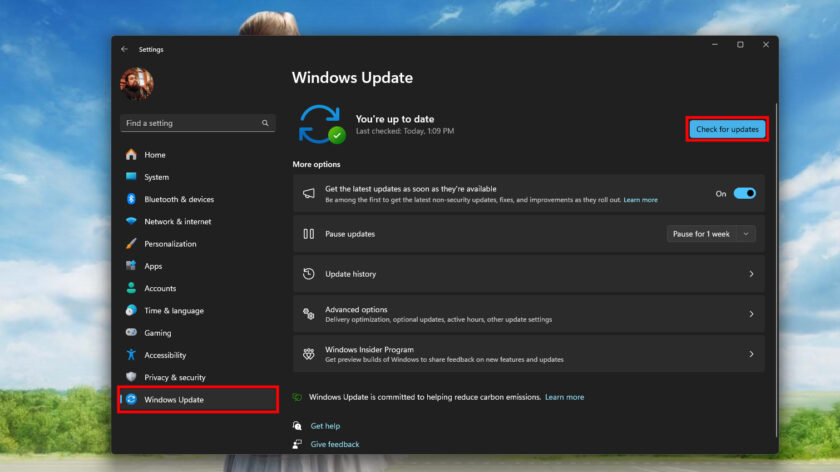Click the green leaf carbon icon
The width and height of the screenshot is (840, 472).
(x=297, y=397)
